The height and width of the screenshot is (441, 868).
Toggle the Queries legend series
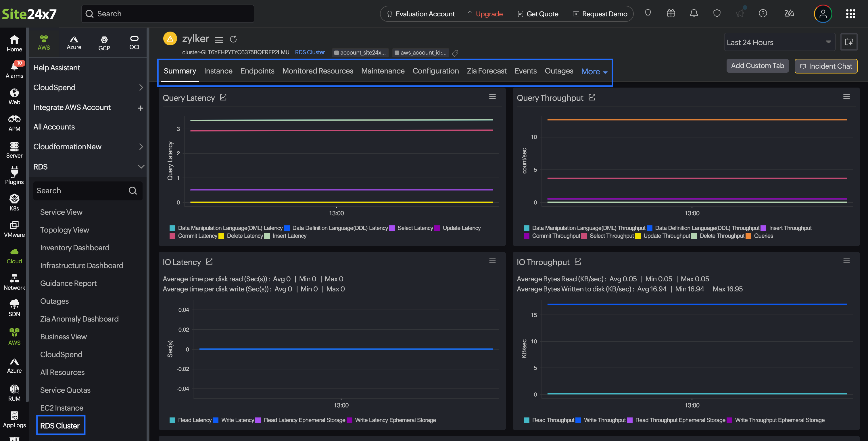[763, 236]
